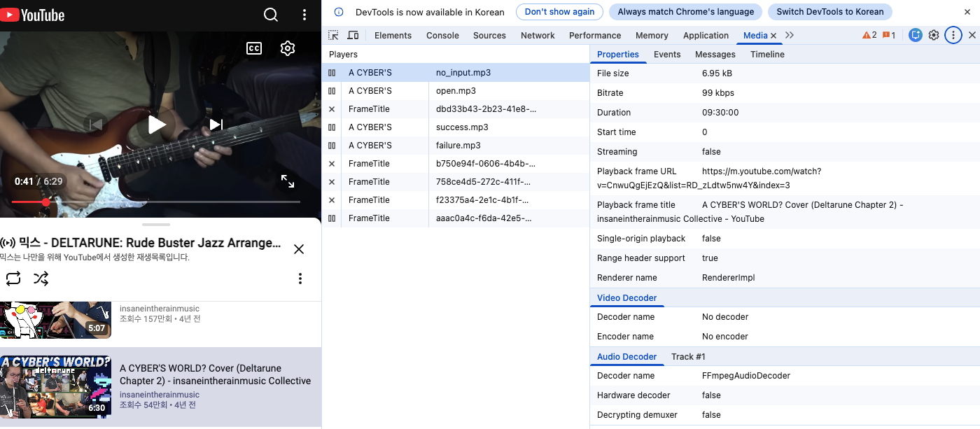Image resolution: width=980 pixels, height=429 pixels.
Task: Close the Media tab
Action: click(773, 36)
